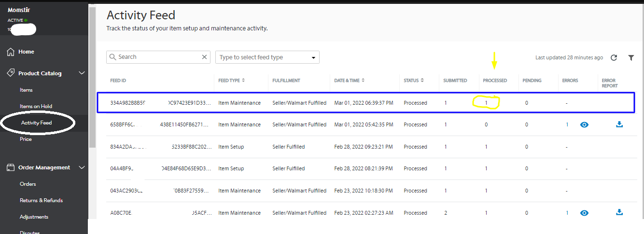The height and width of the screenshot is (234, 644).
Task: Sort by the Status column header
Action: click(x=414, y=81)
